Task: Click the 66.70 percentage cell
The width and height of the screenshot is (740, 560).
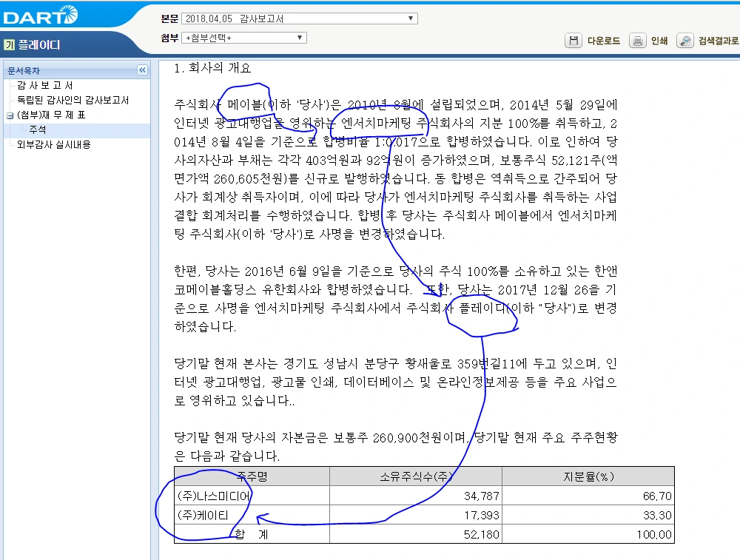Action: tap(588, 496)
